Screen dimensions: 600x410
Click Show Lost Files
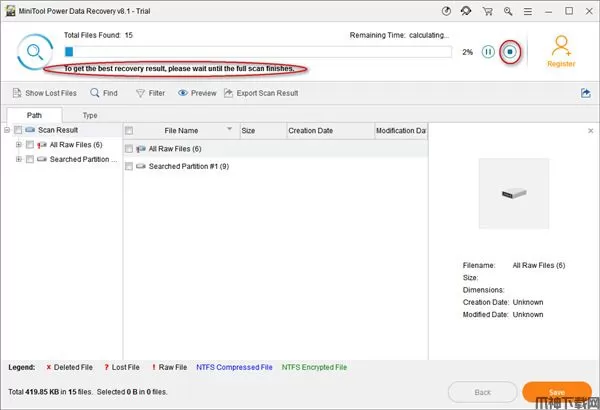(44, 93)
